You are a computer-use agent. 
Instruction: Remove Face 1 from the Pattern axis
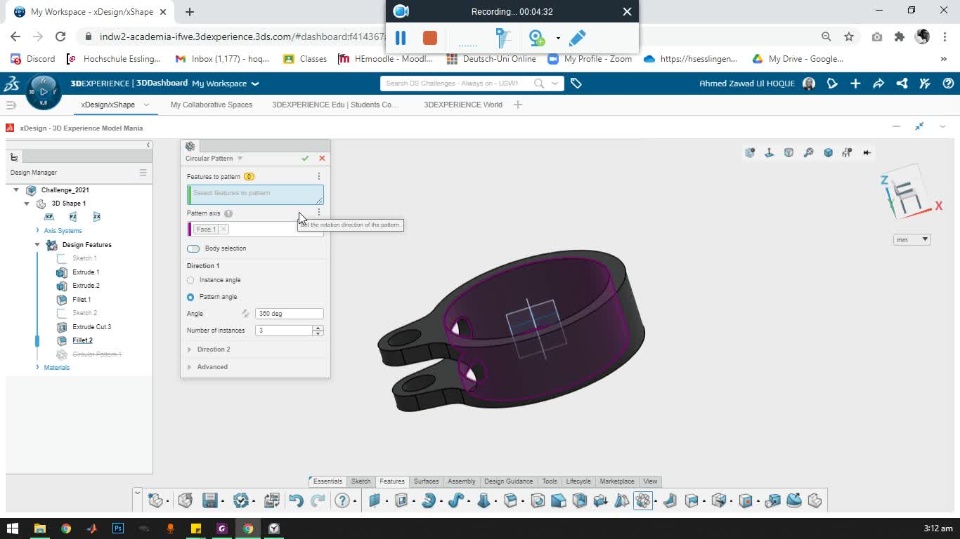click(223, 229)
